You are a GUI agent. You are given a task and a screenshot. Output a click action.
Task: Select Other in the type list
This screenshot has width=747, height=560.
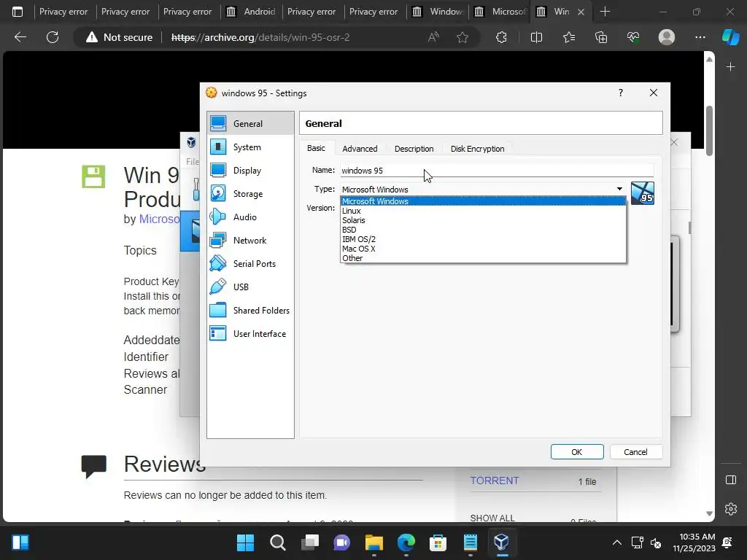click(x=483, y=258)
